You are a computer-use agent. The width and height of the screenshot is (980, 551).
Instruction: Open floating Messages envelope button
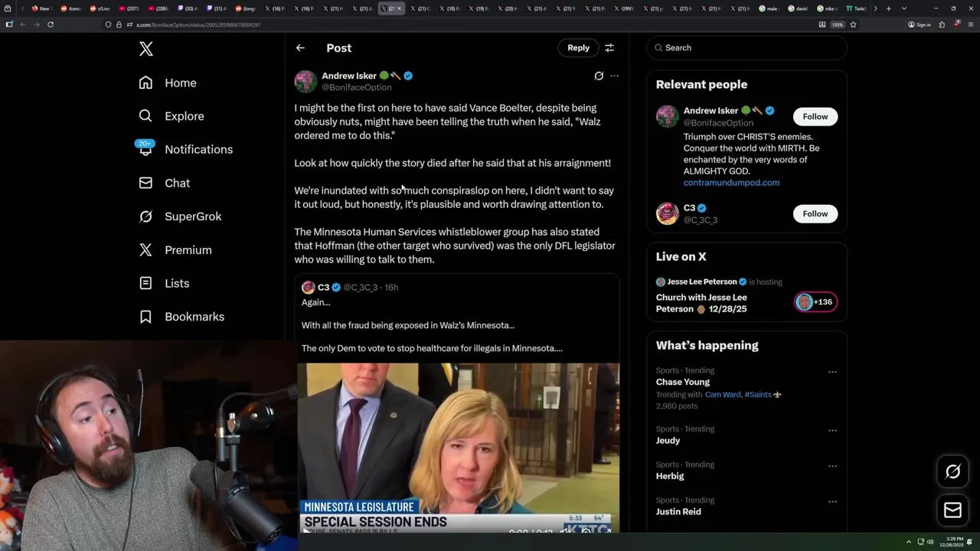coord(952,510)
